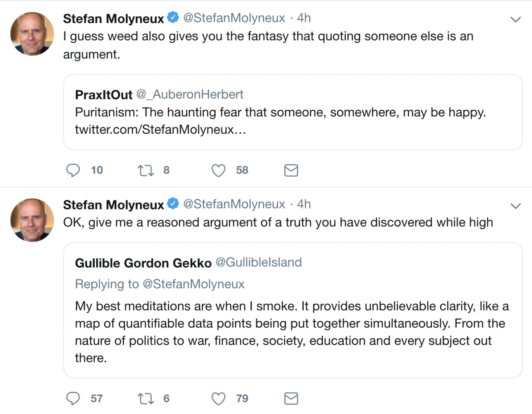This screenshot has width=532, height=414.
Task: Open the @_AuberonHerbert profile handle
Action: [190, 94]
